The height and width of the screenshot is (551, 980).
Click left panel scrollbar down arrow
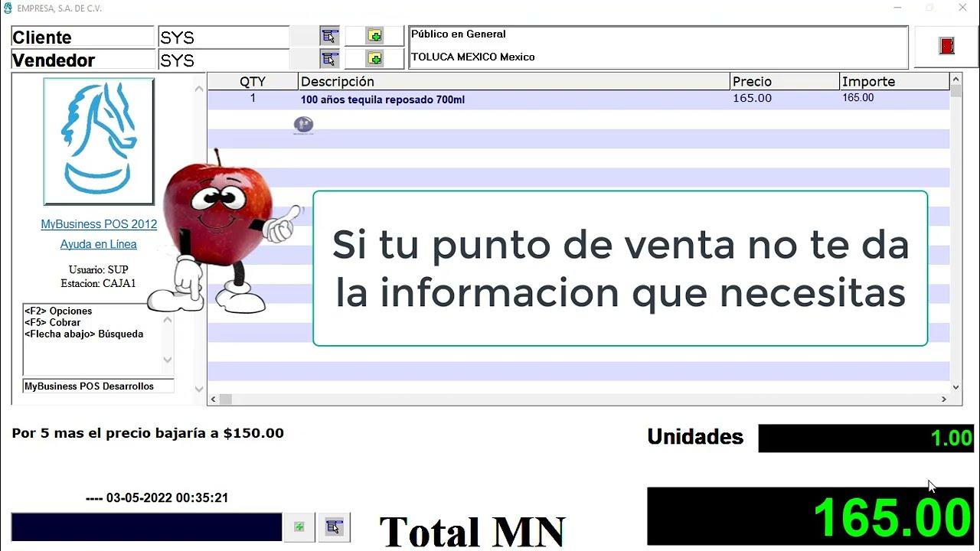click(199, 389)
